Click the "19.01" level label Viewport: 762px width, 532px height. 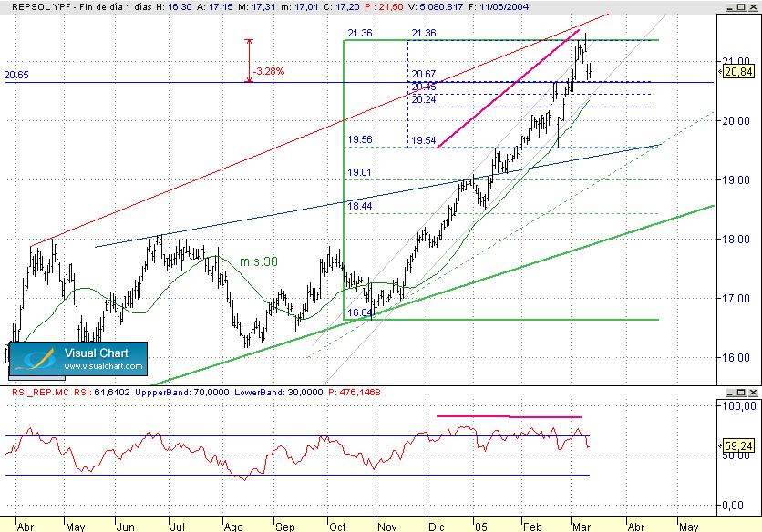pyautogui.click(x=359, y=172)
